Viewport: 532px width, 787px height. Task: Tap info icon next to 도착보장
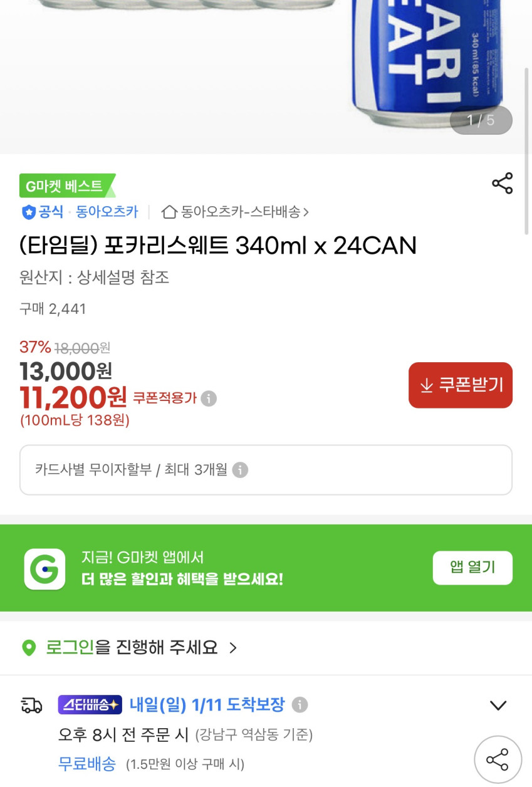tap(300, 705)
